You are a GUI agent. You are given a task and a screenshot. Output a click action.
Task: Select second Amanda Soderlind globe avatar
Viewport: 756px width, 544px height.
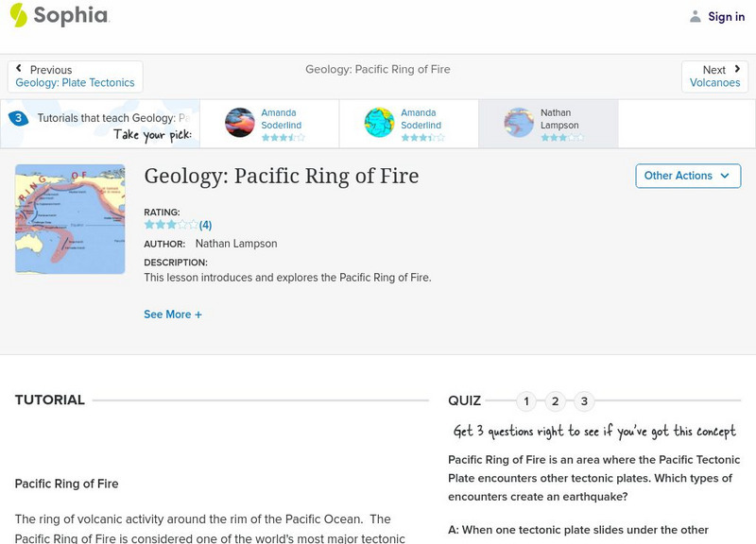[380, 123]
